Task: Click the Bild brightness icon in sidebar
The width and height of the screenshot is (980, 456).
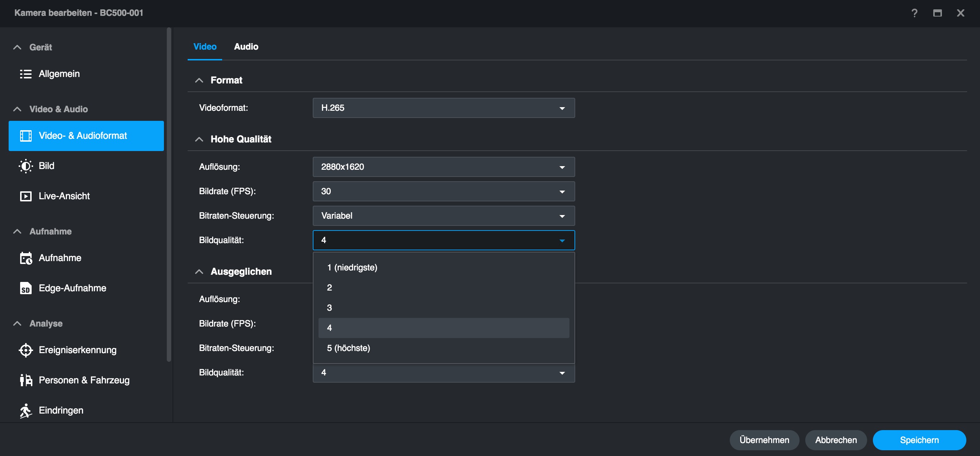Action: (26, 166)
